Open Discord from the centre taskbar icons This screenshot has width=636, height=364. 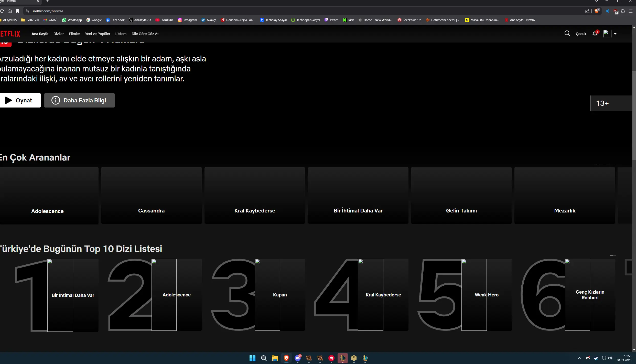(x=298, y=358)
